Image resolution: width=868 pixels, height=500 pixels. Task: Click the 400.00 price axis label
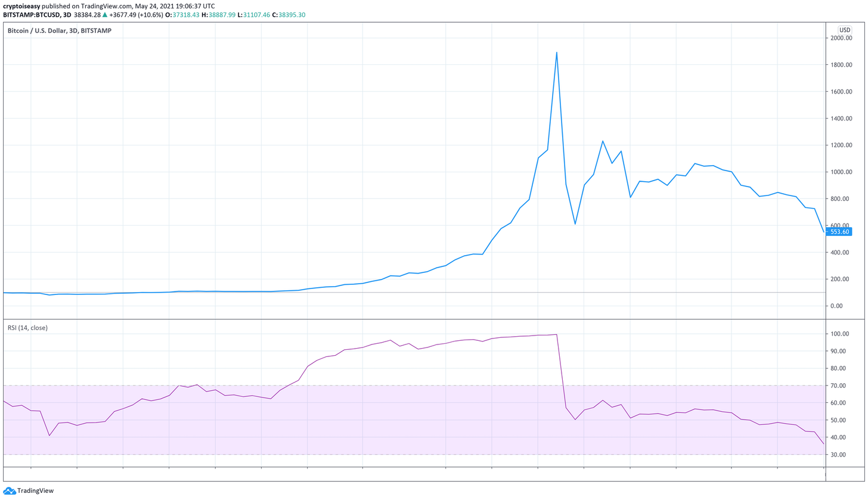coord(840,253)
